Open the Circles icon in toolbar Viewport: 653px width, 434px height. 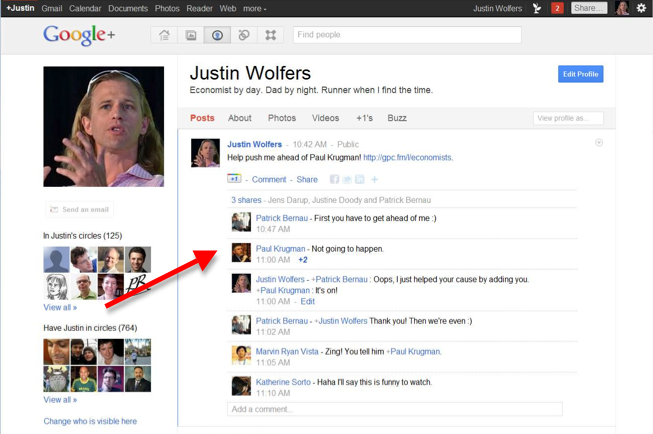click(244, 35)
